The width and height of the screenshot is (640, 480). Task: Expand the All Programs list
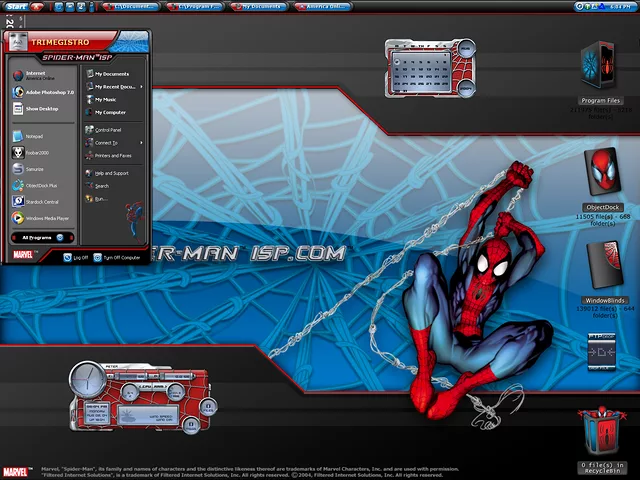(40, 238)
